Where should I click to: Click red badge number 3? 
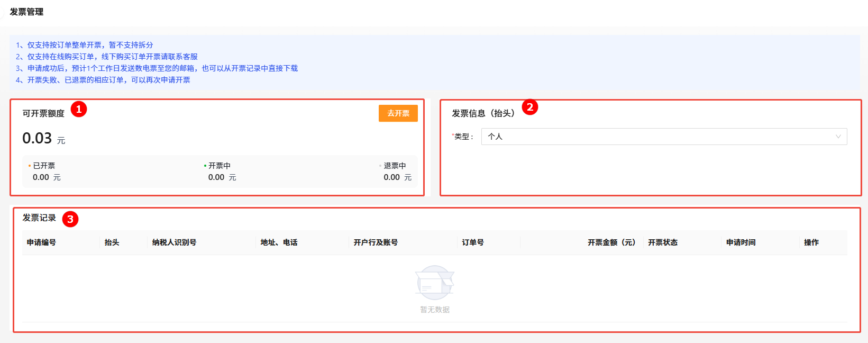70,219
